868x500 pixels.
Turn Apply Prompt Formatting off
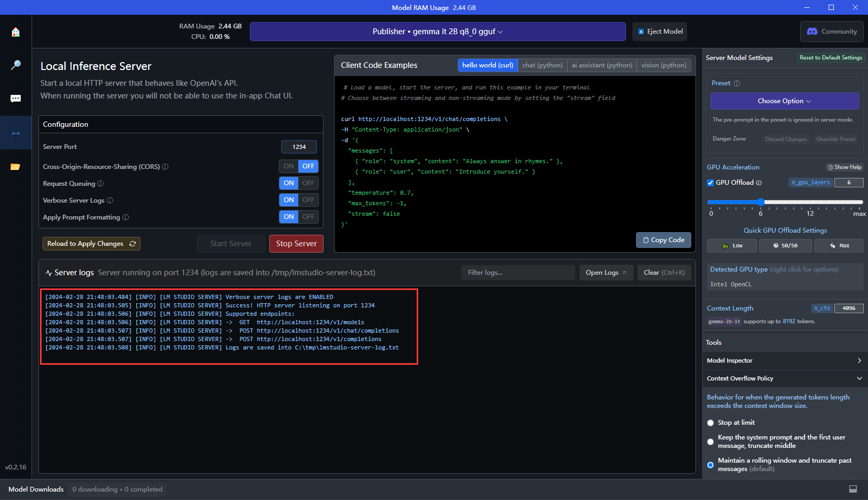308,217
